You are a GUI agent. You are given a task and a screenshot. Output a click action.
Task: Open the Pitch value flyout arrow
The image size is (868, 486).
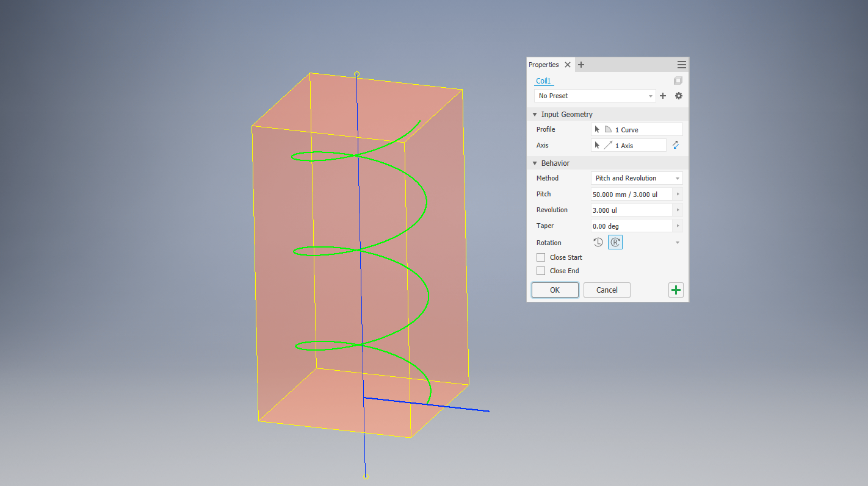[x=678, y=193]
